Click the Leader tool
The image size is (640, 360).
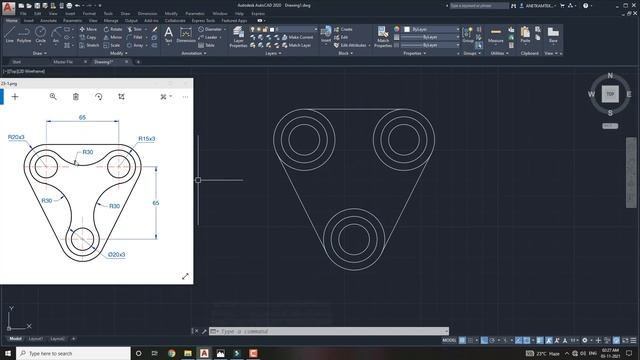click(x=208, y=37)
